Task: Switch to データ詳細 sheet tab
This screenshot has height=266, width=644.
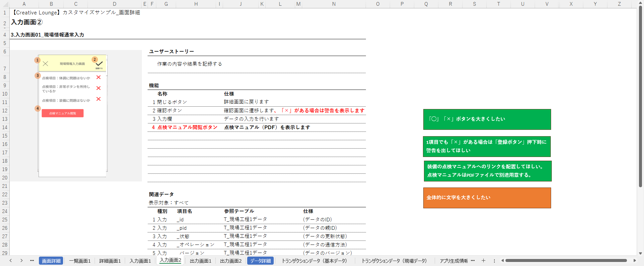Action: point(261,261)
